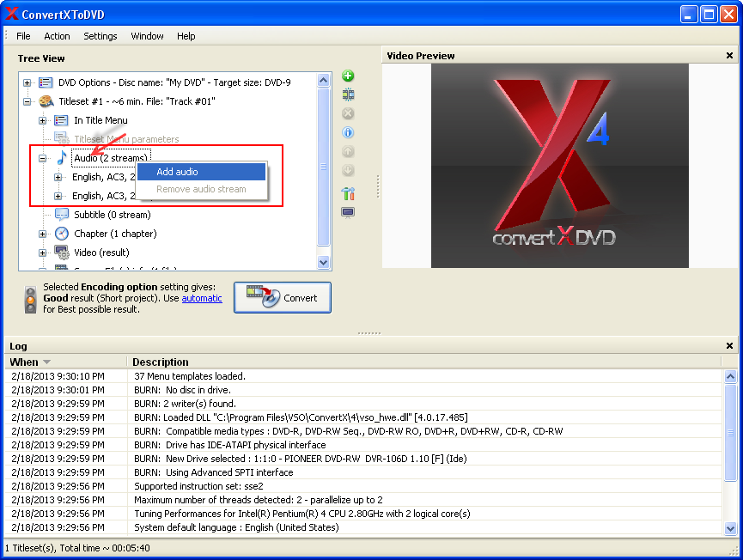Select the DVD Options disc name row

pyautogui.click(x=174, y=82)
